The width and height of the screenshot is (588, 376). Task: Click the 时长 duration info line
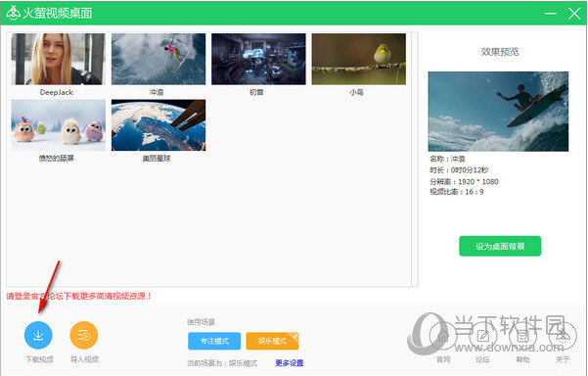(459, 170)
